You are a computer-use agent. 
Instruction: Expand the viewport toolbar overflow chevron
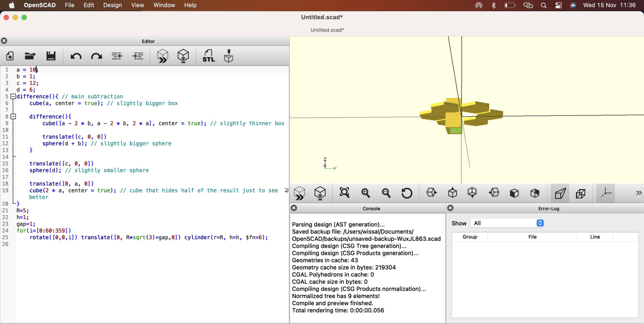tap(639, 193)
